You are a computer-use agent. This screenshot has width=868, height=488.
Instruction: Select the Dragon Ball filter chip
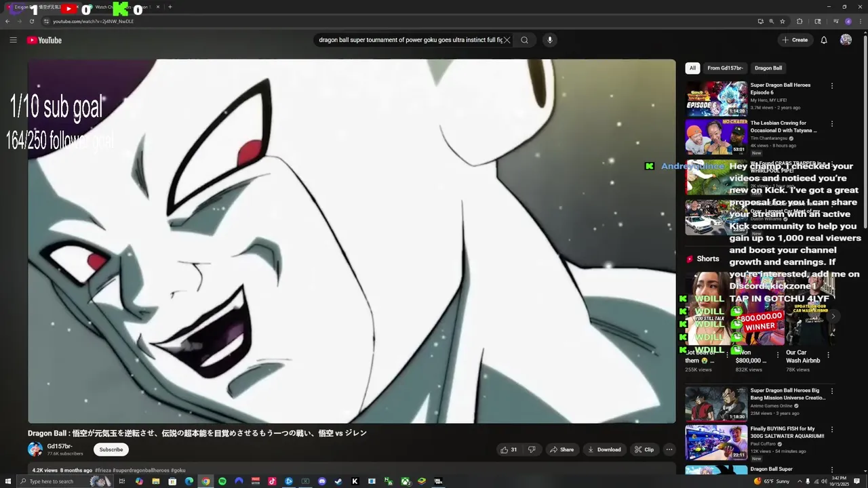pos(768,68)
